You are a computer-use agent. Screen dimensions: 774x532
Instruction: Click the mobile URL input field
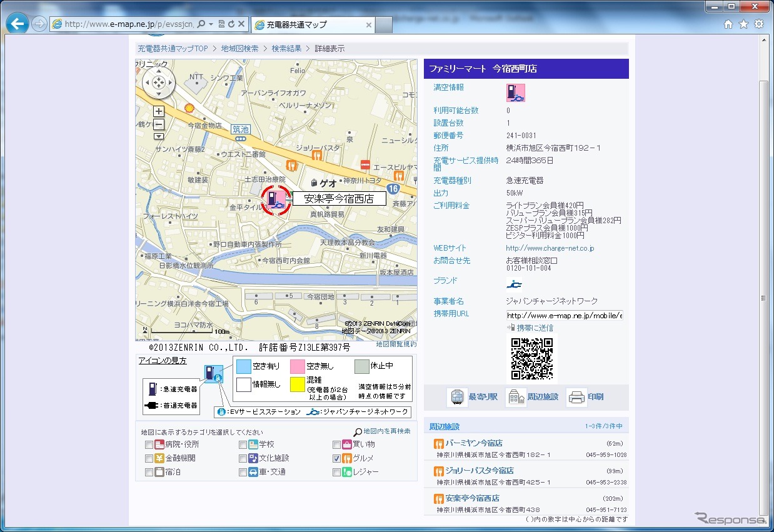(564, 315)
